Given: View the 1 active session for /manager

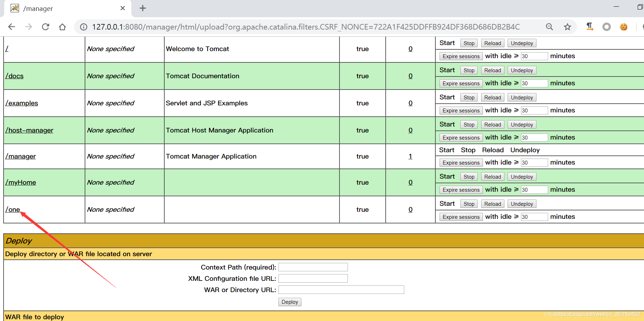Looking at the screenshot, I should pos(410,156).
